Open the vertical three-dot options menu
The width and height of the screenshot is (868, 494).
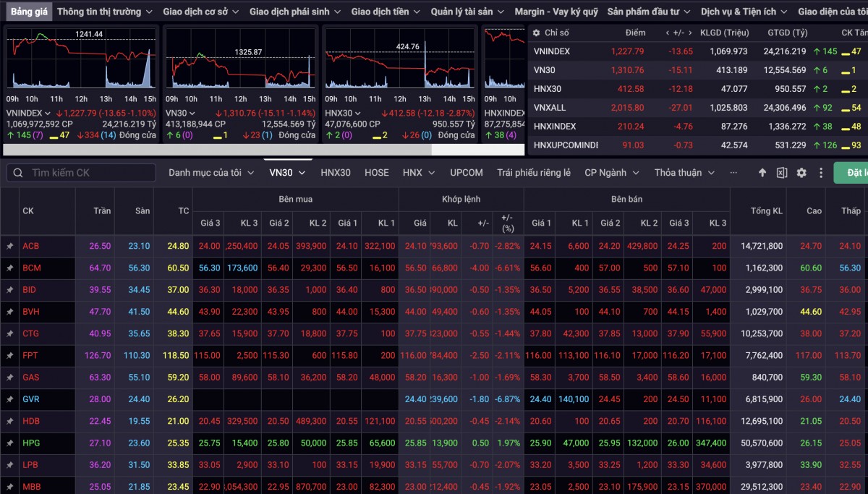pos(820,173)
